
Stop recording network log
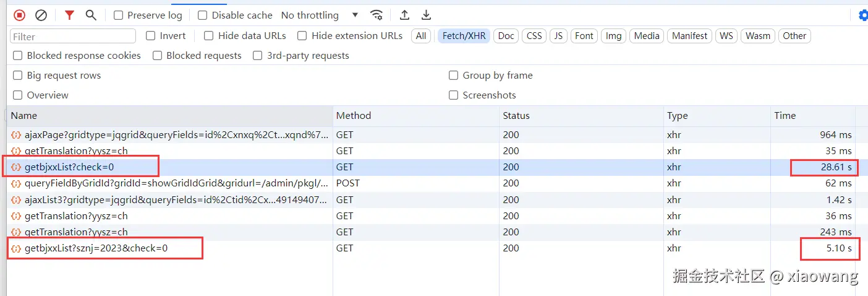pyautogui.click(x=19, y=15)
